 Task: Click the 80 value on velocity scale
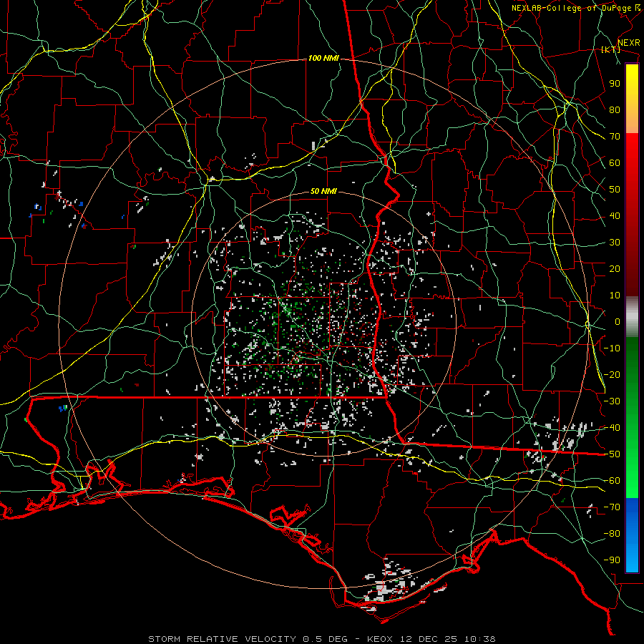[615, 110]
